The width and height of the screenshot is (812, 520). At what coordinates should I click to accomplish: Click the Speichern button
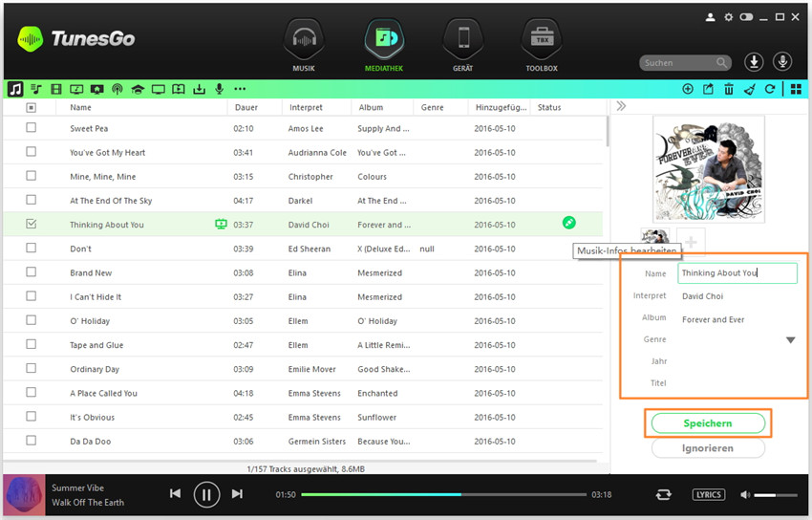coord(708,423)
